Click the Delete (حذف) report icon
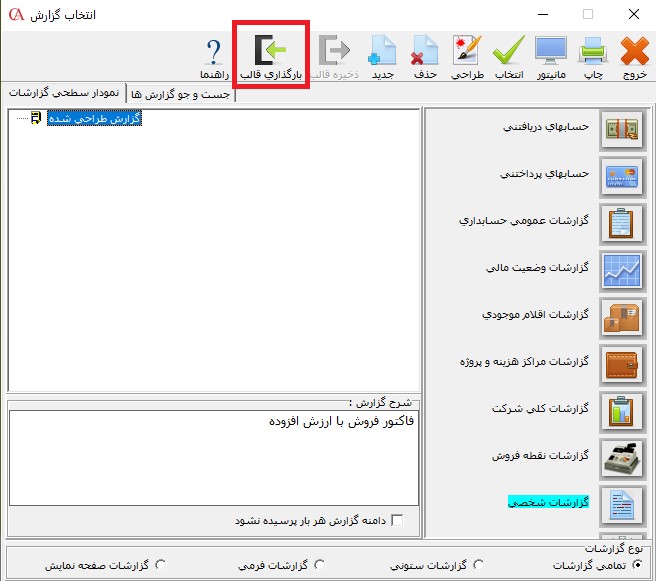This screenshot has height=581, width=656. click(x=425, y=57)
